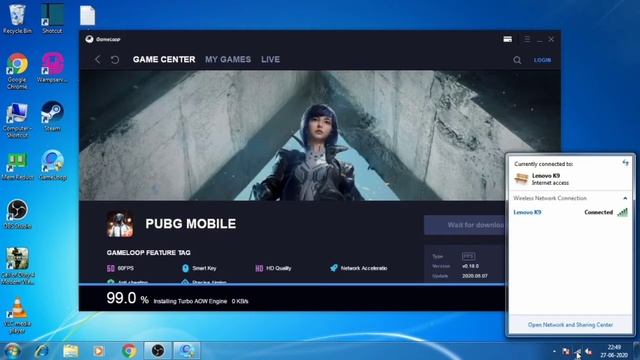640x360 pixels.
Task: Select Google Chrome desktop shortcut
Action: [17, 71]
